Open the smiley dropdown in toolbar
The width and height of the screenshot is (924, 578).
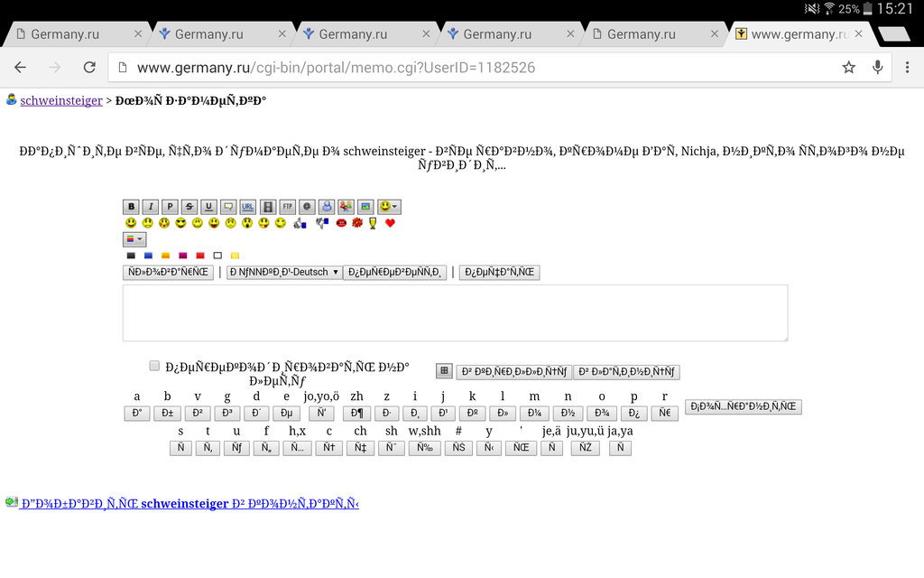389,207
